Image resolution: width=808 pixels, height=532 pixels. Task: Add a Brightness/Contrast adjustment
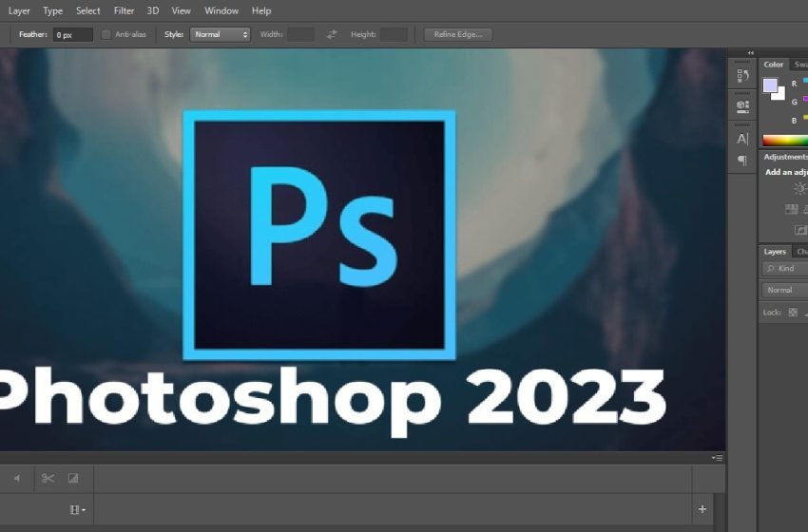800,188
